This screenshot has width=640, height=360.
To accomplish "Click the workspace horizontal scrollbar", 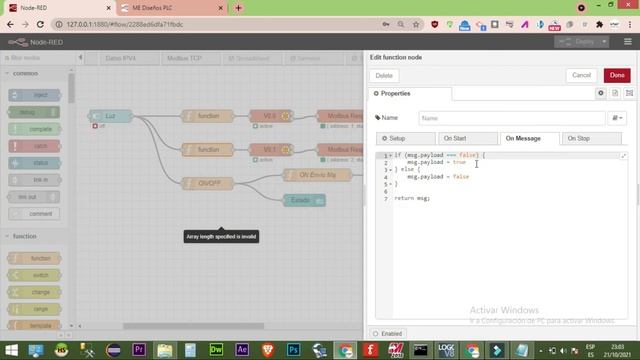I will 193,326.
